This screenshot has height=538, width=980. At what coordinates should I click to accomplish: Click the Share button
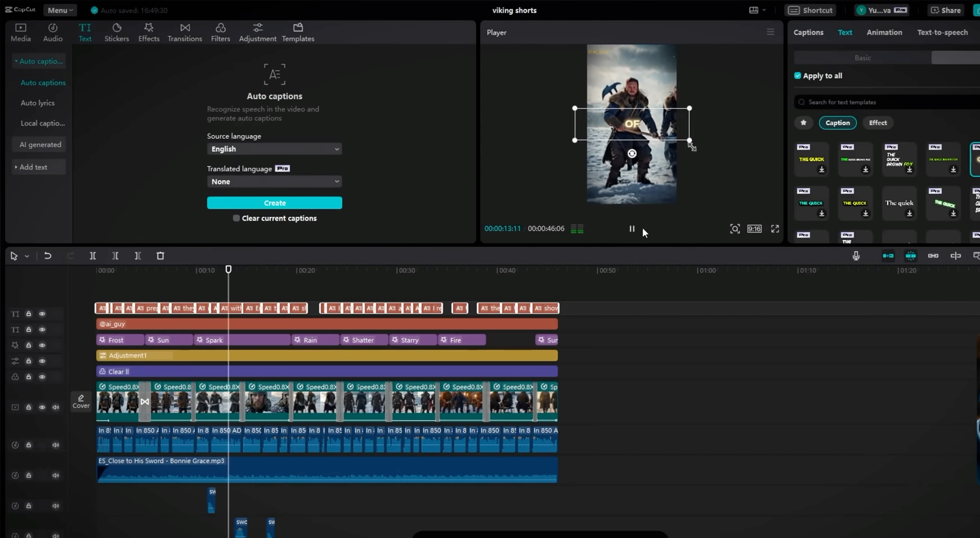(946, 10)
